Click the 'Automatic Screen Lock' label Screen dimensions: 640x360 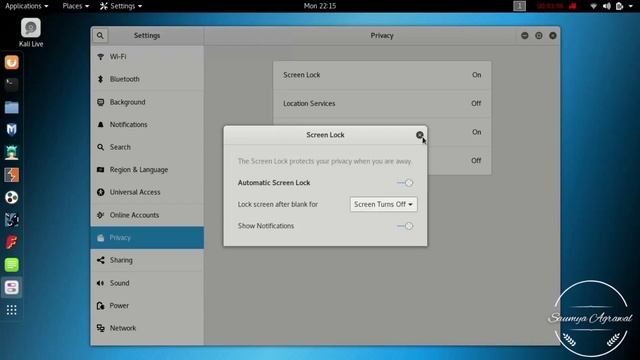(x=274, y=183)
